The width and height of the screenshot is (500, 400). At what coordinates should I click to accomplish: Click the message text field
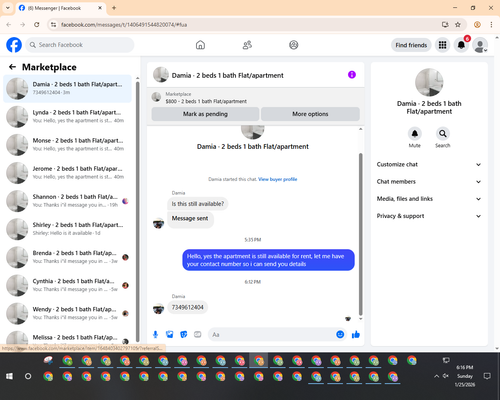click(272, 334)
